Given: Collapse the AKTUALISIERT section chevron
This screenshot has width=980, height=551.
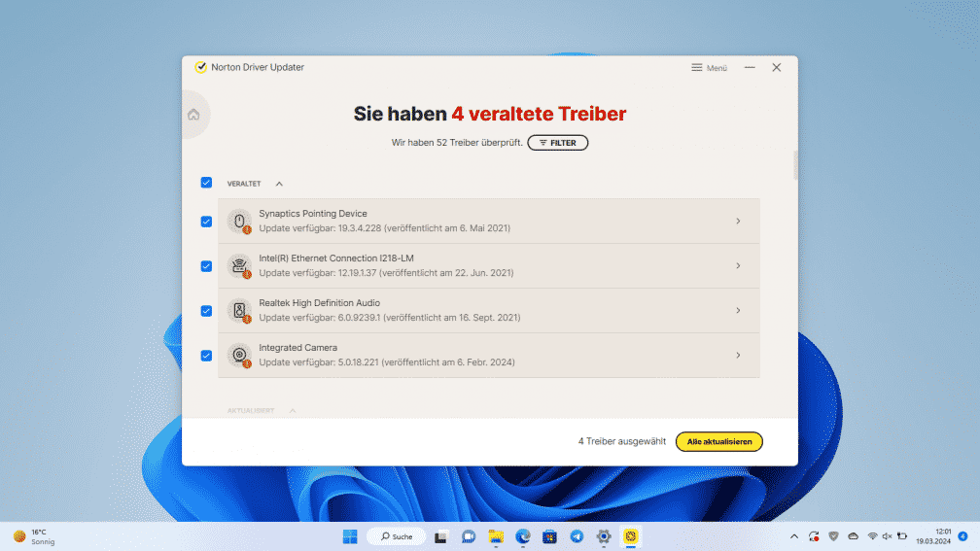Looking at the screenshot, I should click(293, 411).
